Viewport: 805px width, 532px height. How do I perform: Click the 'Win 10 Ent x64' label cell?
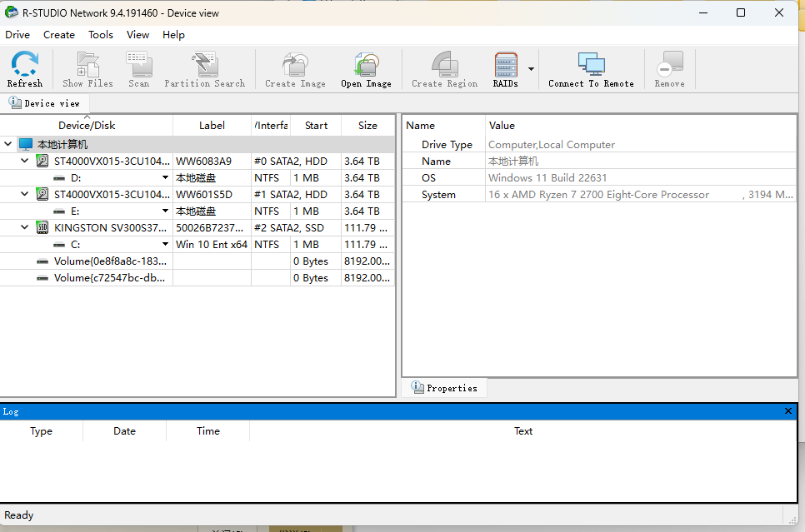[x=212, y=244]
